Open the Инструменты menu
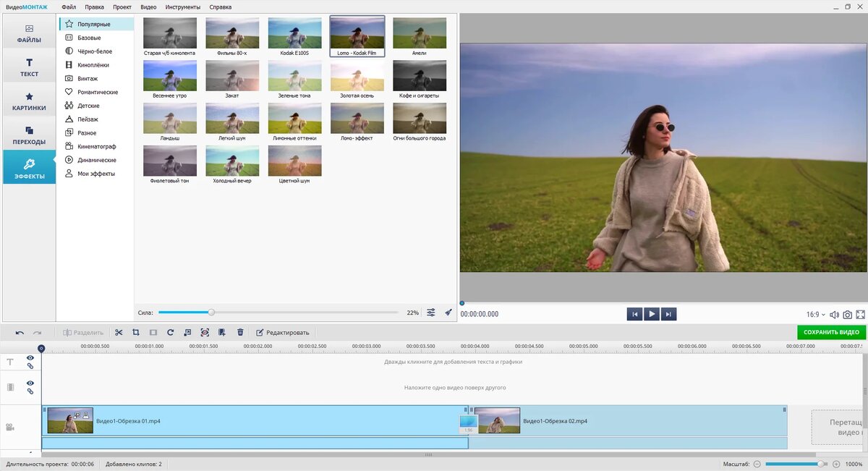This screenshot has width=868, height=471. [x=183, y=7]
